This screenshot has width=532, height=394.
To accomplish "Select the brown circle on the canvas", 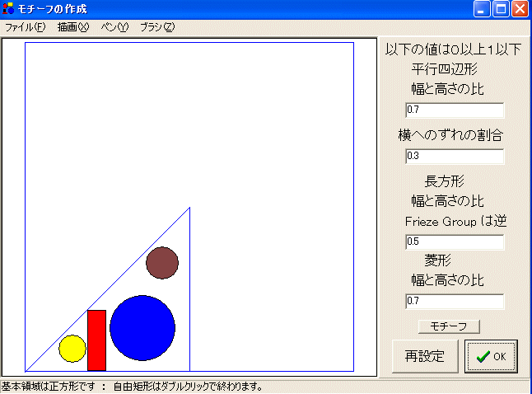I will [x=162, y=263].
